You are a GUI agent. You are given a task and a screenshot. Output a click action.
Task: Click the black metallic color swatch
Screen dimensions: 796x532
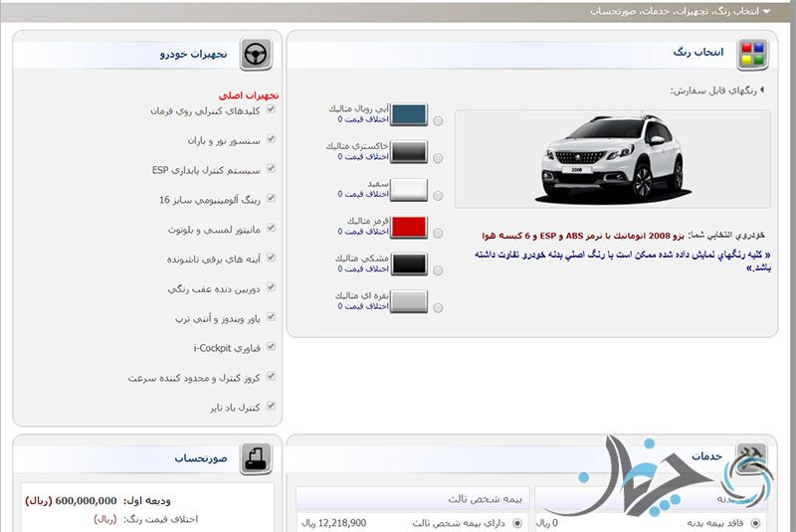[x=409, y=264]
